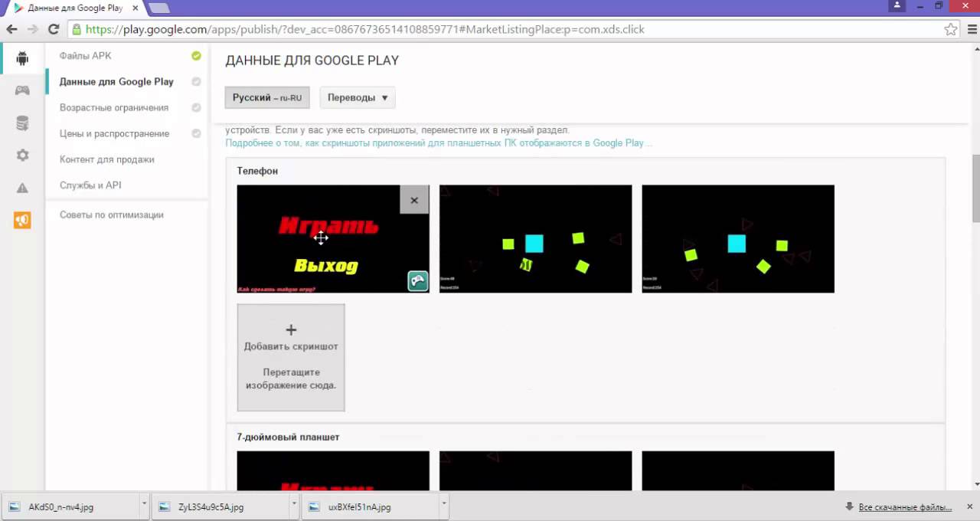Select first phone screenshot with Играть menu
Viewport: 980px width, 521px height.
[x=333, y=239]
